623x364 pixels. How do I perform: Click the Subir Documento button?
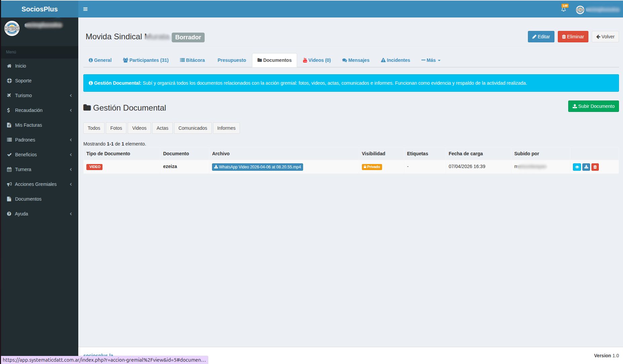[x=593, y=106]
